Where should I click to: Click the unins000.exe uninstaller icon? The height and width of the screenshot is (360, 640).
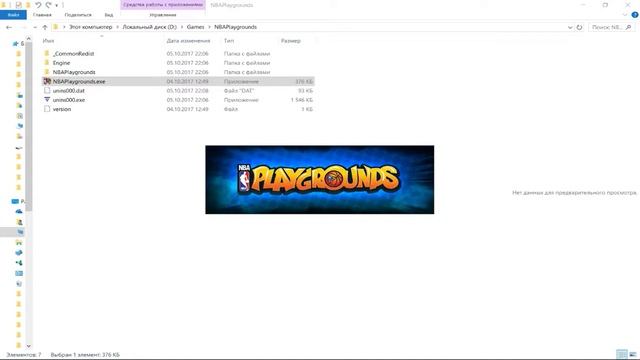(x=47, y=100)
